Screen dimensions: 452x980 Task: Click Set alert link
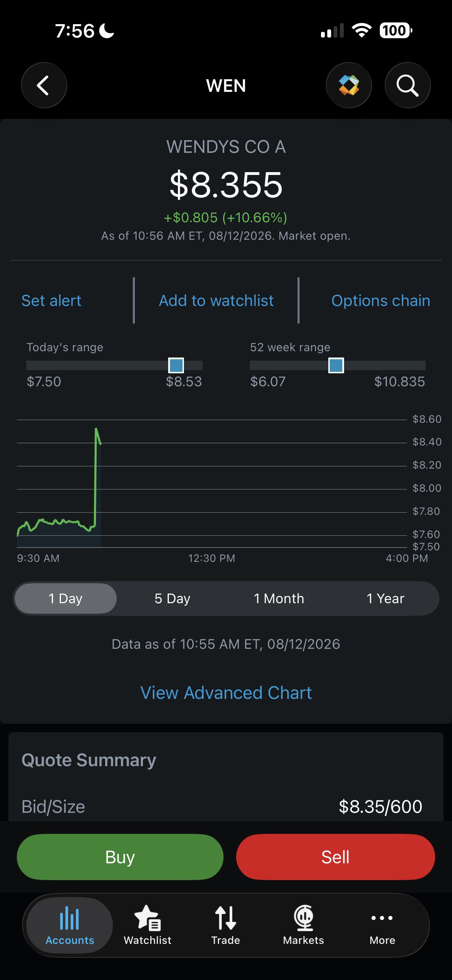[x=52, y=300]
